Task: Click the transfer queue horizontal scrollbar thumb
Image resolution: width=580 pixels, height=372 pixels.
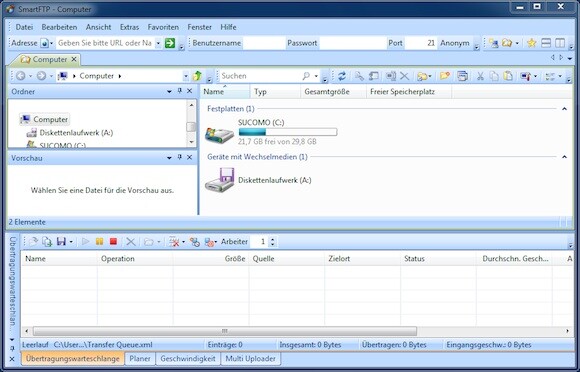Action: [x=225, y=331]
